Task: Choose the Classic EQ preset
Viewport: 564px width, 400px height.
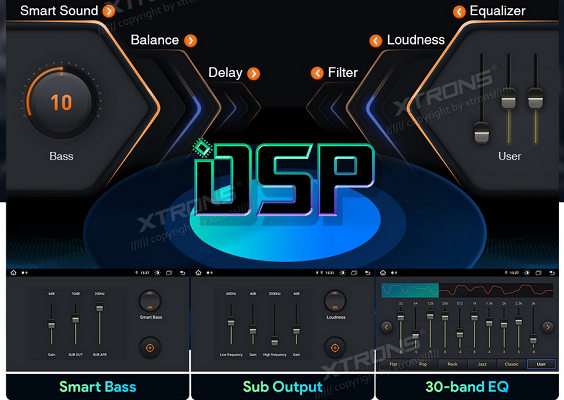Action: 511,364
